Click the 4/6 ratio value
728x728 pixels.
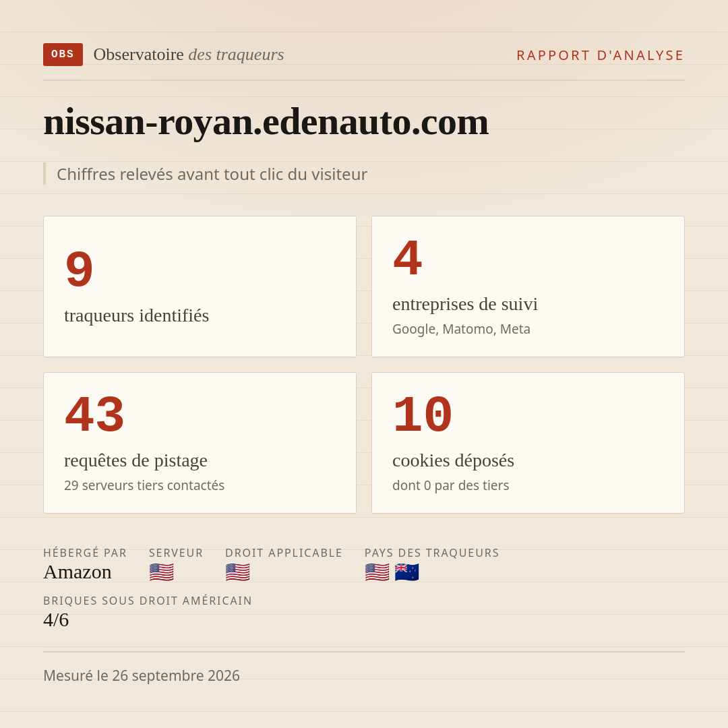[x=56, y=620]
